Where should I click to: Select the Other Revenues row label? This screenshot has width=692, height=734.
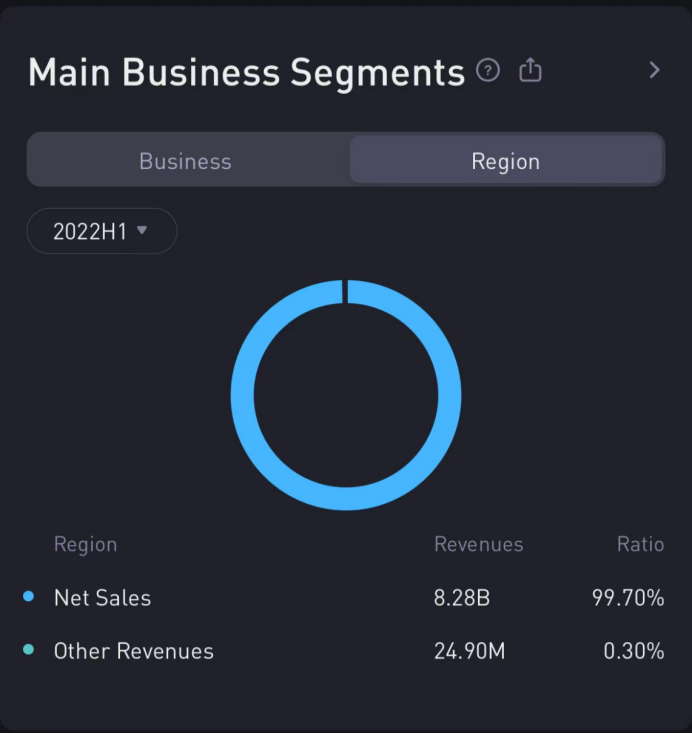click(134, 651)
